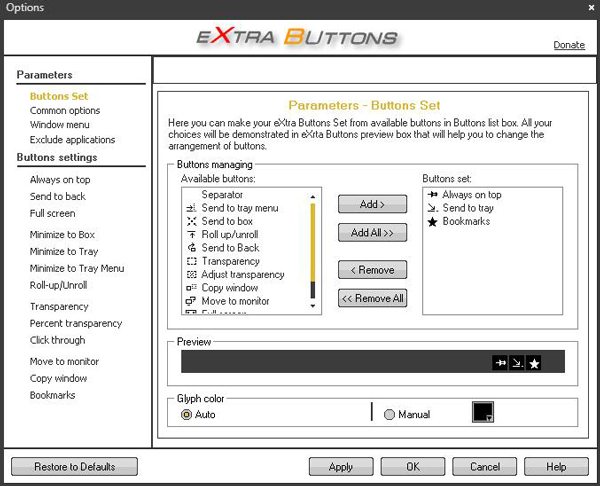Viewport: 600px width, 486px height.
Task: Open the Window menu page
Action: pyautogui.click(x=60, y=125)
